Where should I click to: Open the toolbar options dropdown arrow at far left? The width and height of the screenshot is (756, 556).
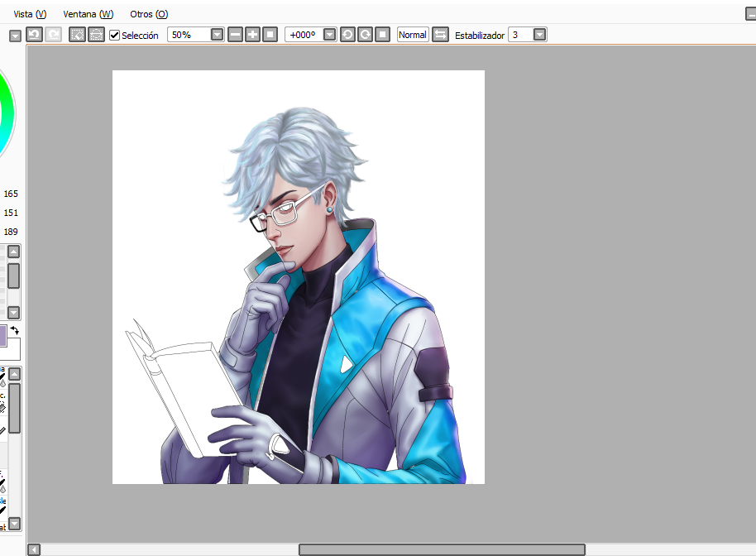(16, 36)
